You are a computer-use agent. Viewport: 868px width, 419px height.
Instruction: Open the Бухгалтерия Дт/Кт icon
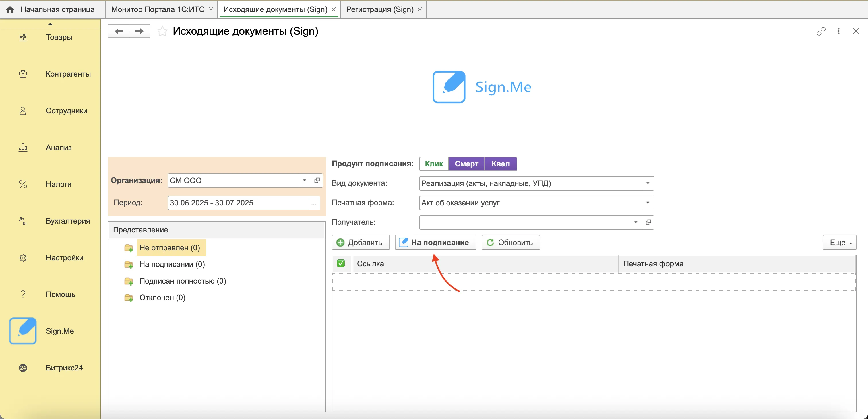[23, 221]
